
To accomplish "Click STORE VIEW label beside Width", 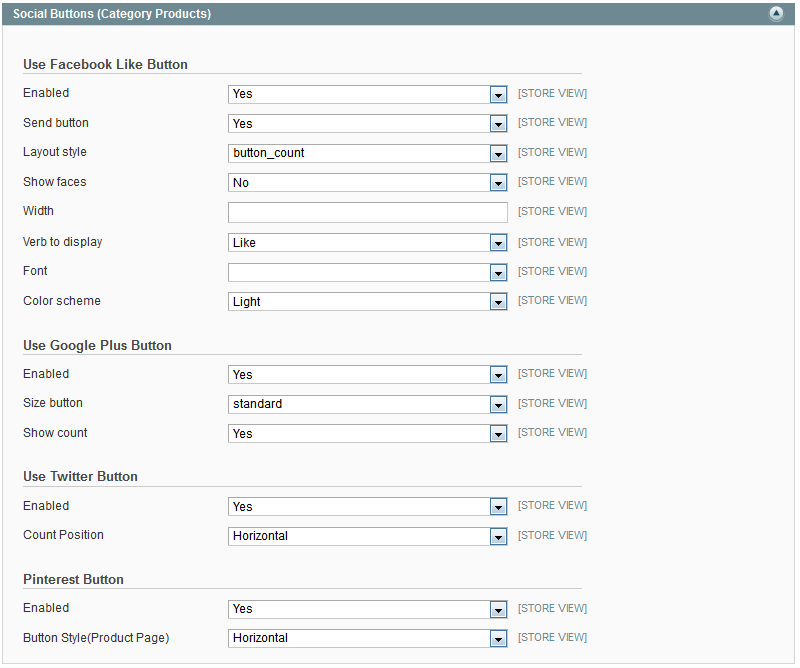I will coord(552,212).
